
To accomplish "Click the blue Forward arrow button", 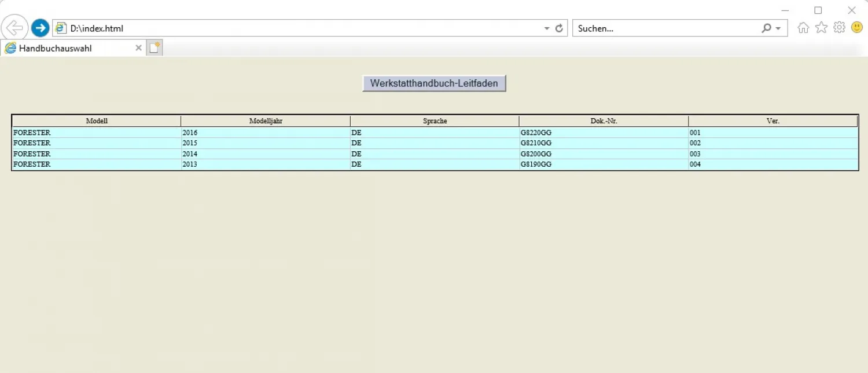I will pyautogui.click(x=40, y=28).
